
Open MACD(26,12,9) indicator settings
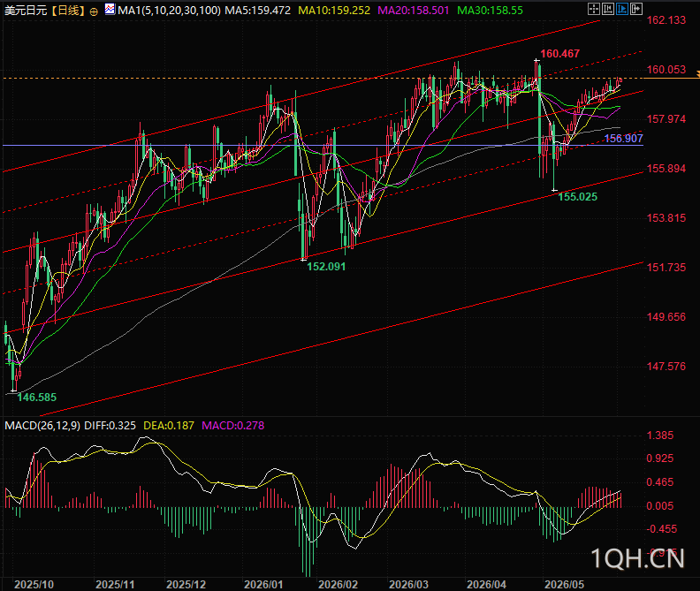pyautogui.click(x=42, y=426)
